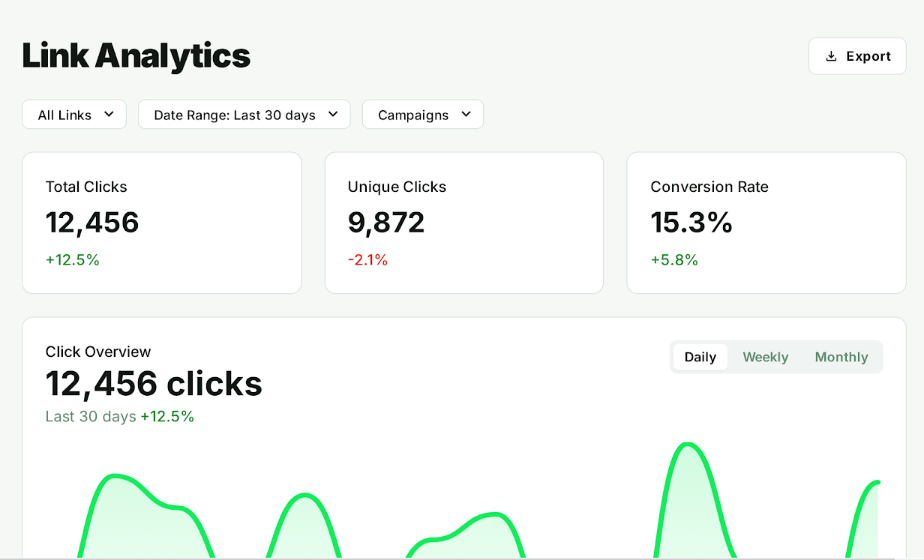Switch chart to Weekly view
Screen dimensions: 924x560
tap(765, 357)
